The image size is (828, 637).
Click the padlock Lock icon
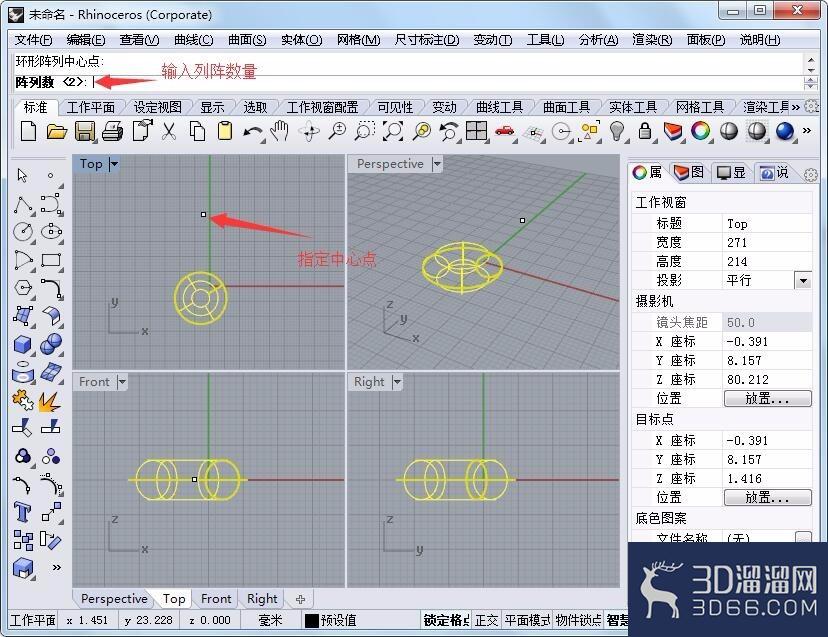point(645,131)
